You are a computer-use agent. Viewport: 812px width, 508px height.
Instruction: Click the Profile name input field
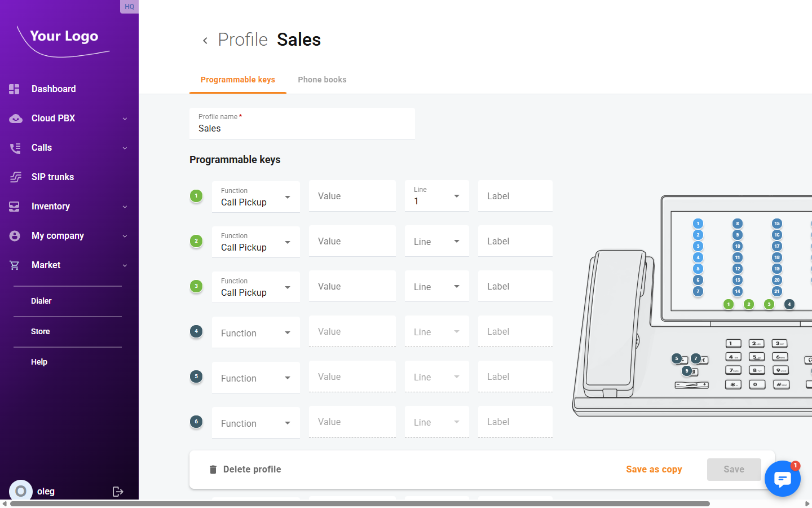coord(302,128)
